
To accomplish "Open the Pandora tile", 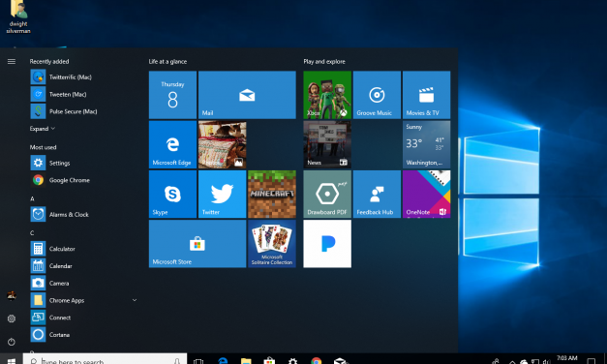I will [x=327, y=244].
